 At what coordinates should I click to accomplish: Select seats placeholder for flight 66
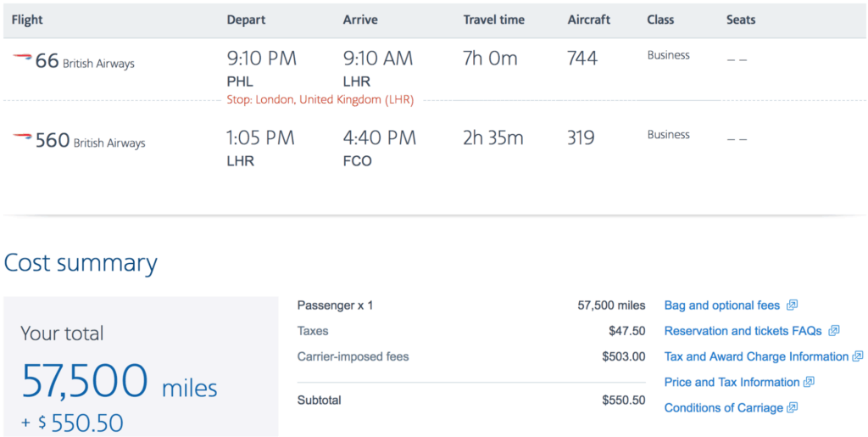pos(737,59)
